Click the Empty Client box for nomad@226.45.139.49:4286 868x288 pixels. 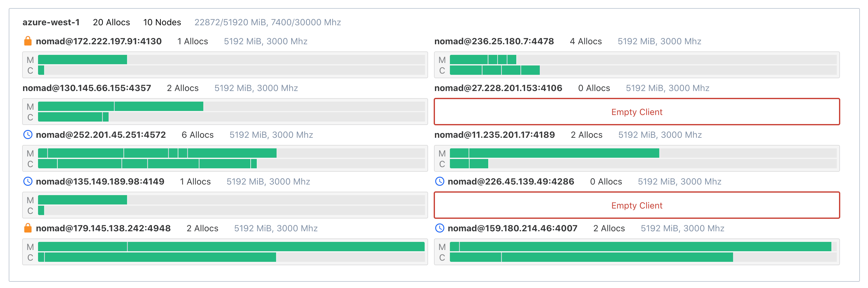pos(636,205)
